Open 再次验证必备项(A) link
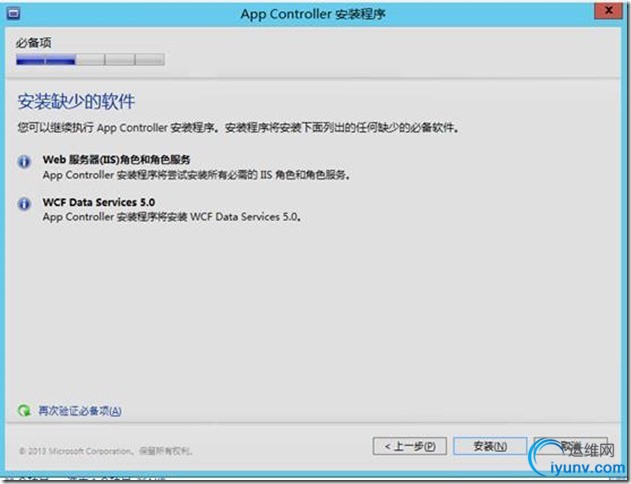The height and width of the screenshot is (484, 631). [80, 411]
